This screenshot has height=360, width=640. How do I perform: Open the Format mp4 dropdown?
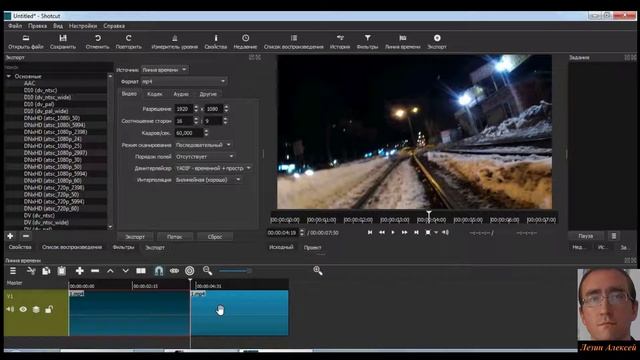pos(184,81)
